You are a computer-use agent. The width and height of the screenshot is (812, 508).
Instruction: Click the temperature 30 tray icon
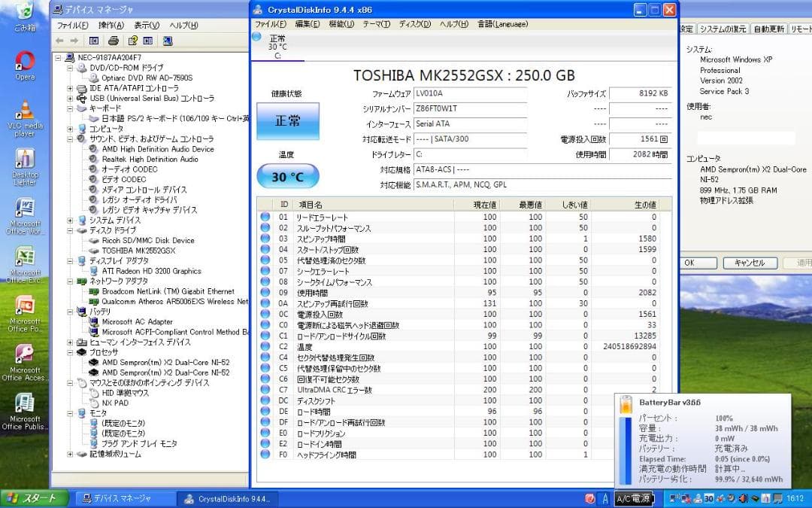[709, 499]
